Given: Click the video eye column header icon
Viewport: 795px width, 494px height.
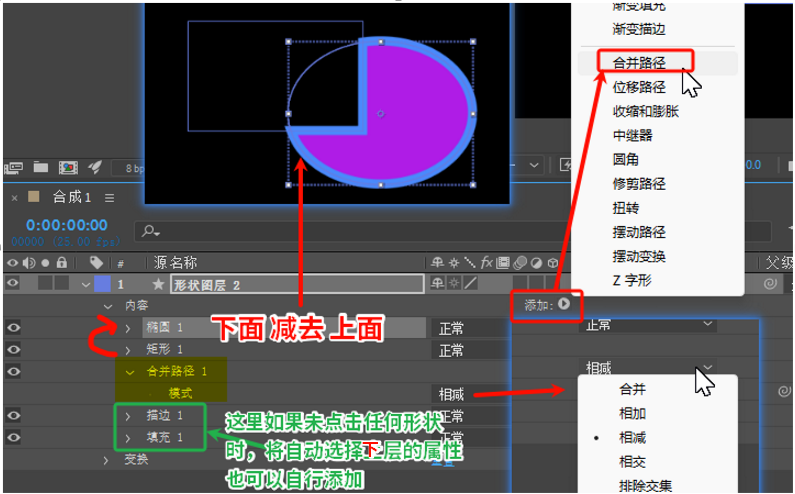Looking at the screenshot, I should (x=13, y=263).
